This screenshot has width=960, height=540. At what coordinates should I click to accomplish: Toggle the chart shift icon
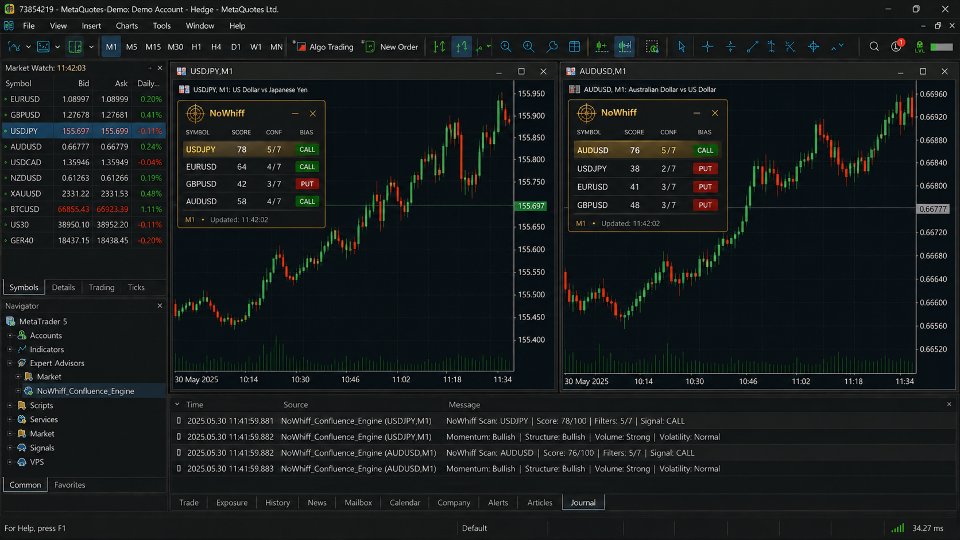click(624, 47)
